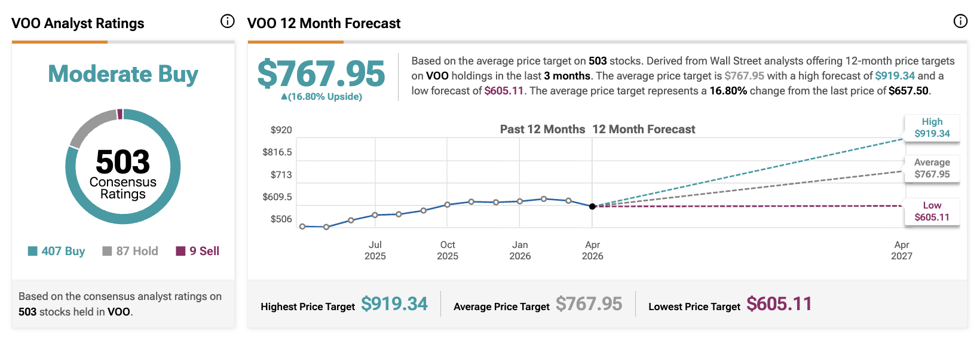Image resolution: width=980 pixels, height=343 pixels.
Task: Click the 503 Consensus Ratings donut center
Action: click(x=123, y=173)
